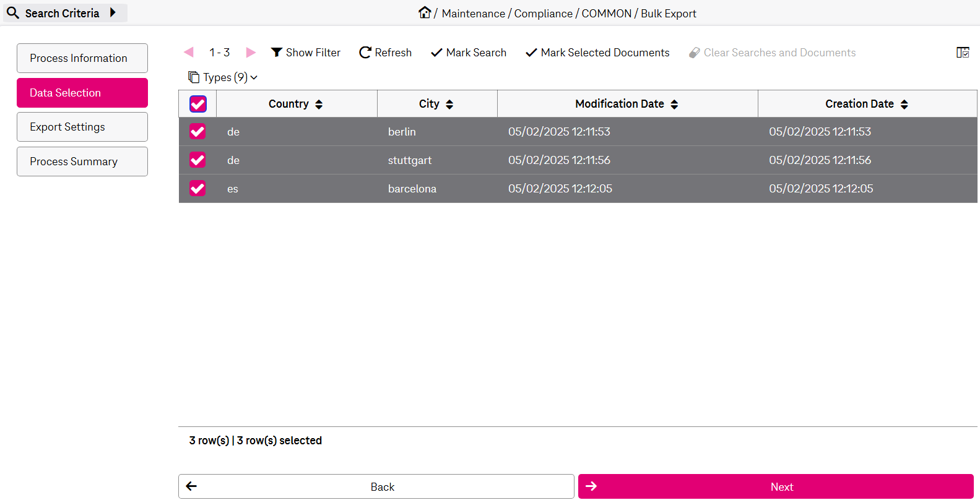This screenshot has height=500, width=980.
Task: Uncheck the berlin row checkbox
Action: click(197, 131)
